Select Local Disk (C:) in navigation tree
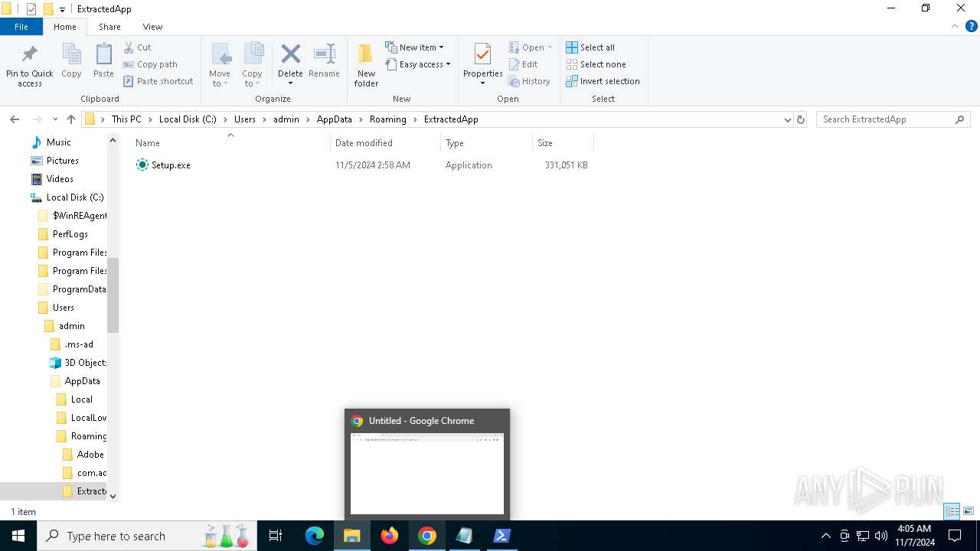This screenshot has height=551, width=980. click(x=74, y=197)
